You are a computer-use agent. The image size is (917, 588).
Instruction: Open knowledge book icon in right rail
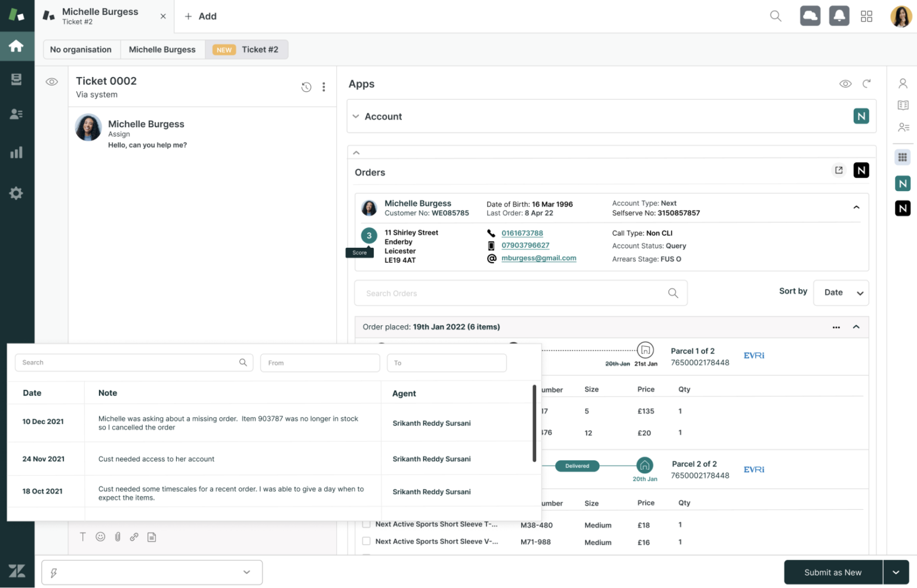pos(903,105)
